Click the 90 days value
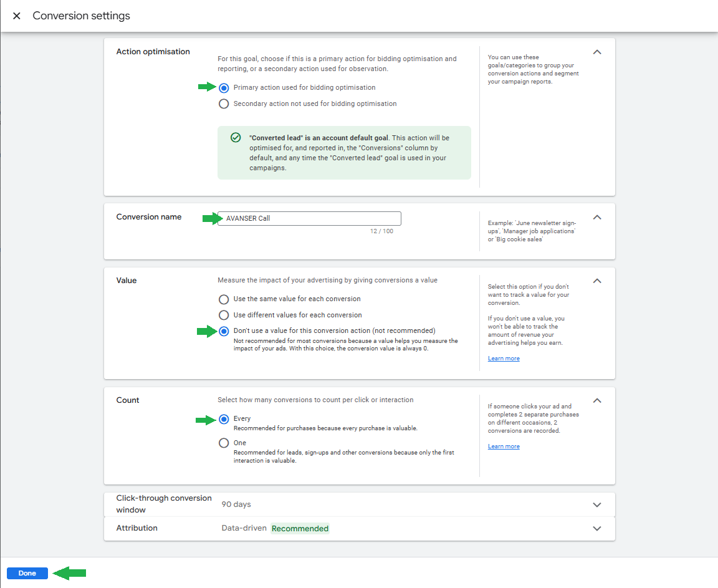Screen dimensions: 718x588 [x=236, y=504]
